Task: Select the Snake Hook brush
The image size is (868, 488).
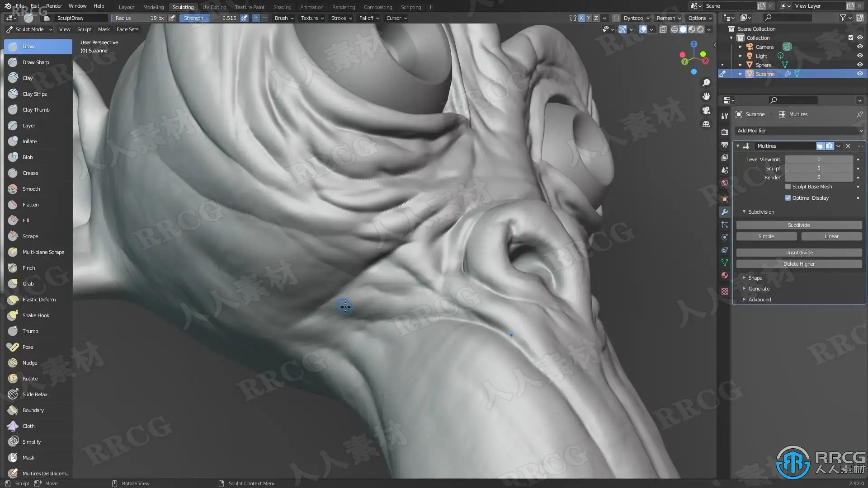Action: coord(36,315)
